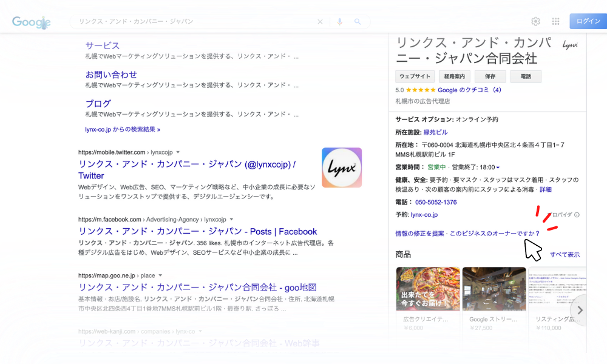Click the Lynx logo beside the Twitter result
607x364 pixels.
pos(342,167)
